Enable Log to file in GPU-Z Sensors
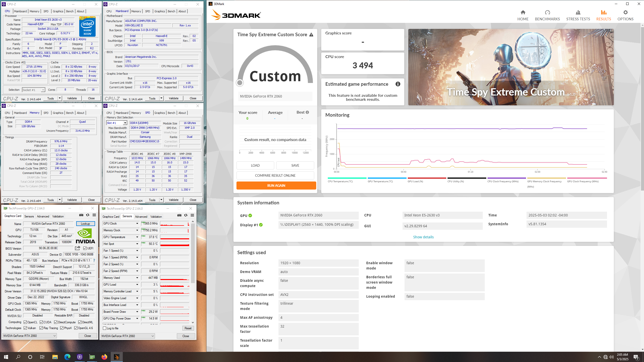 point(105,328)
